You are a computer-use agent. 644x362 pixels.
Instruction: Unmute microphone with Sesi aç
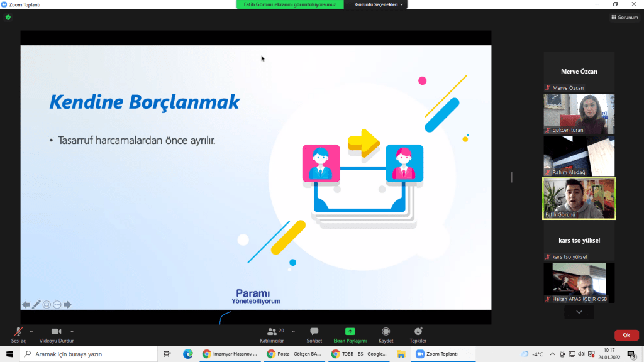[19, 334]
